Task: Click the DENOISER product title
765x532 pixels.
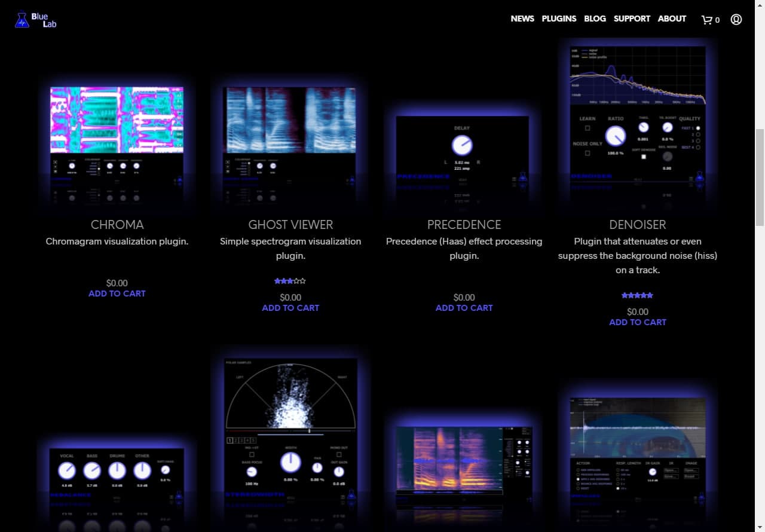Action: pyautogui.click(x=638, y=225)
